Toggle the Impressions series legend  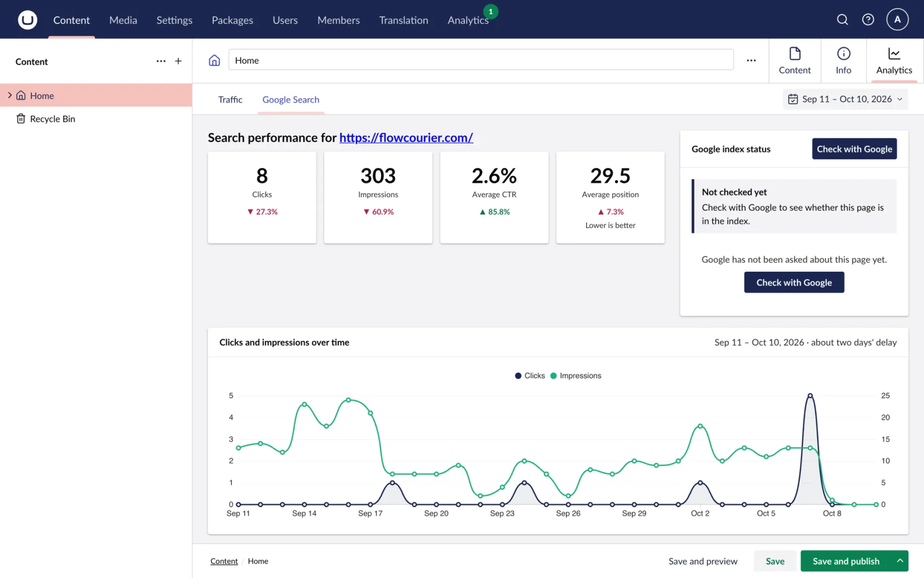(576, 376)
